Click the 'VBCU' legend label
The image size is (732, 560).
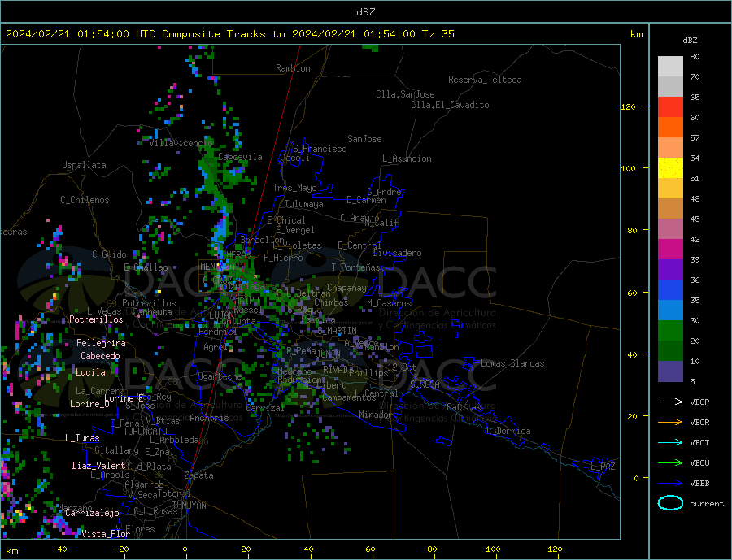(699, 463)
